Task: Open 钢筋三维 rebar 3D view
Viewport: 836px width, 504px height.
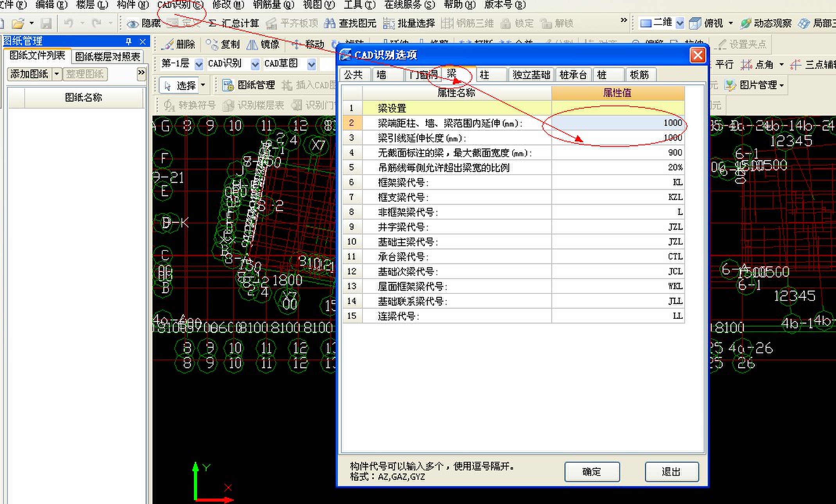Action: coord(468,23)
